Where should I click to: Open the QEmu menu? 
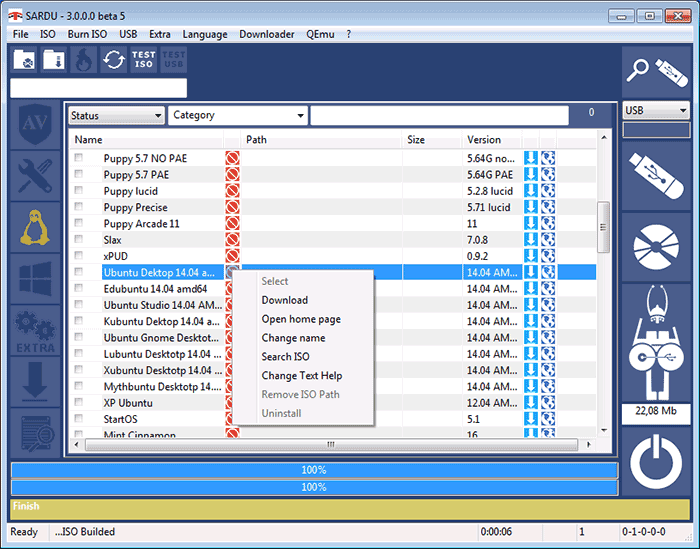(x=320, y=34)
